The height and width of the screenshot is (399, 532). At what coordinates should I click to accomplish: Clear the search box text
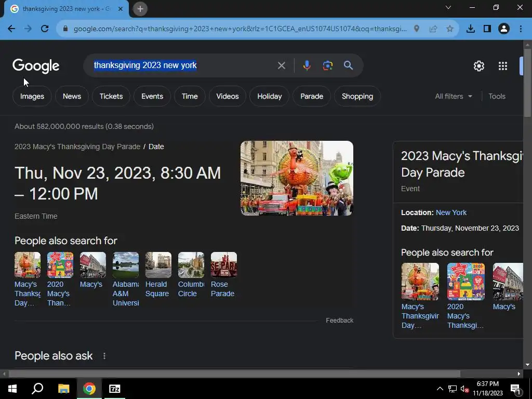[x=281, y=65]
